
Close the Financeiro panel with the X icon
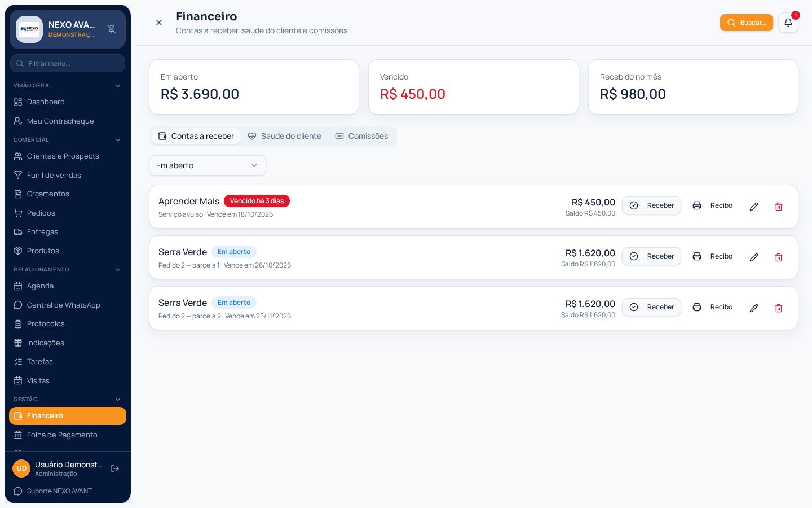tap(159, 23)
